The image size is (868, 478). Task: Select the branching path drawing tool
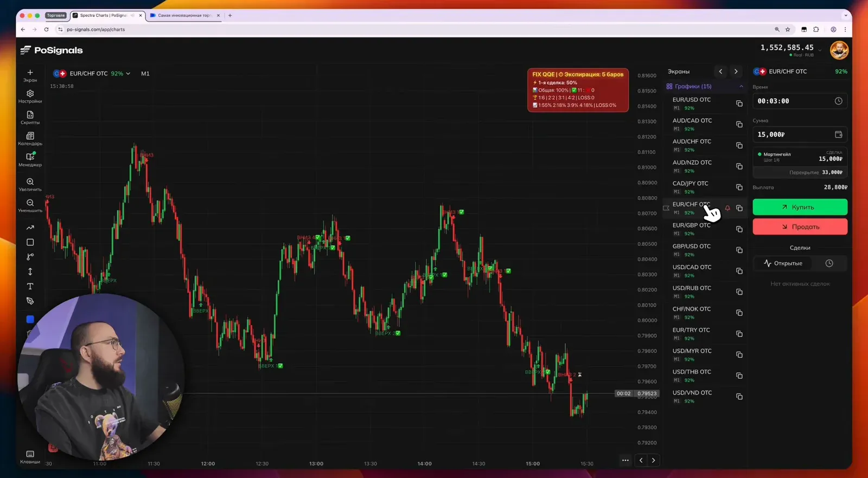[x=30, y=257]
